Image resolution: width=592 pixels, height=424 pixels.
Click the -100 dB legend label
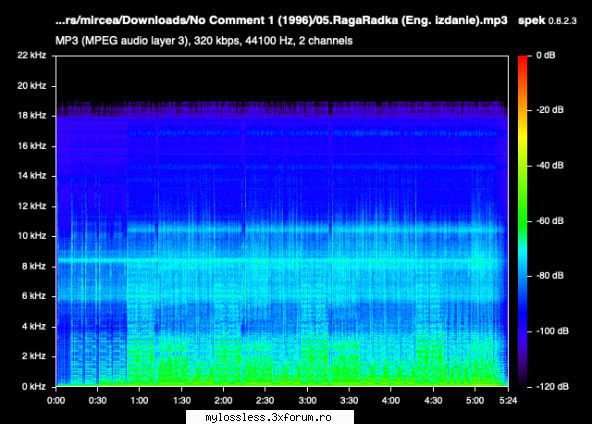tap(552, 331)
